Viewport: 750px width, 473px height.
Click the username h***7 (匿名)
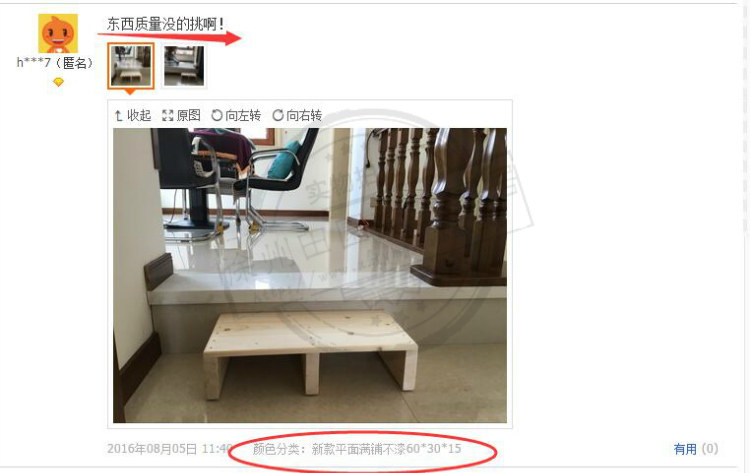pos(55,63)
